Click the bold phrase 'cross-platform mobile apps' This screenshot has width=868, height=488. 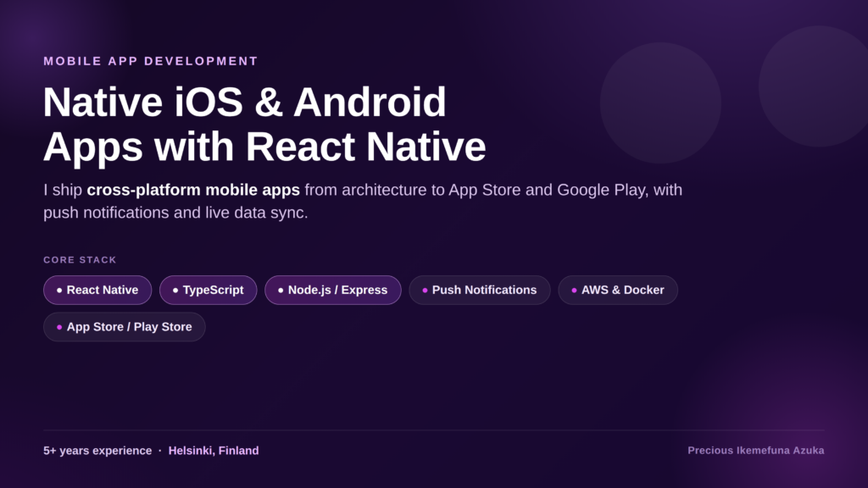[193, 190]
